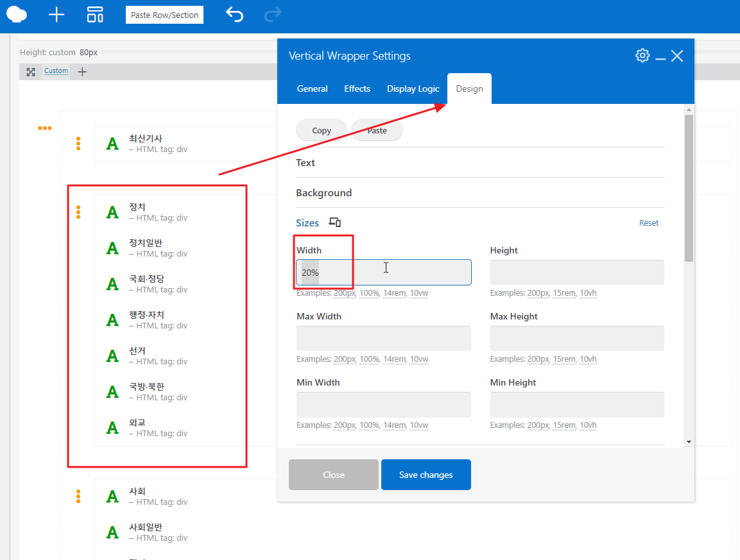Close the Vertical Wrapper Settings panel
This screenshot has width=740, height=560.
pyautogui.click(x=677, y=56)
